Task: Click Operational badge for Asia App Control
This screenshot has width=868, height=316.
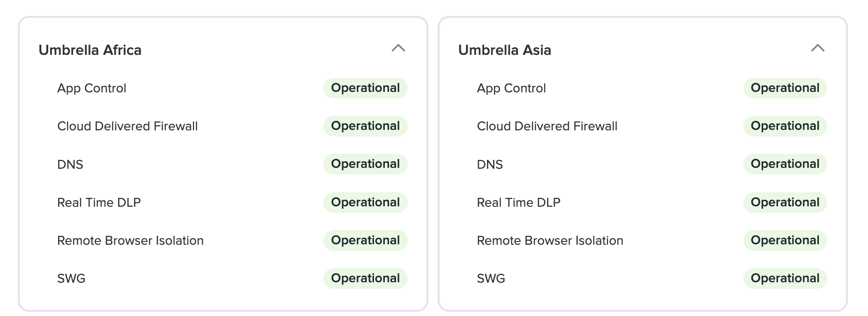Action: click(x=785, y=88)
